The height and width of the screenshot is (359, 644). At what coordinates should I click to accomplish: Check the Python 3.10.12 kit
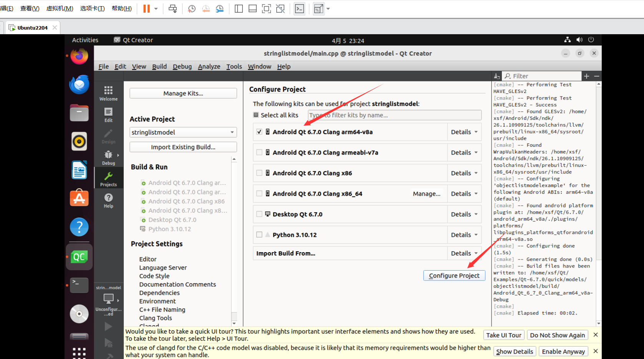[259, 234]
